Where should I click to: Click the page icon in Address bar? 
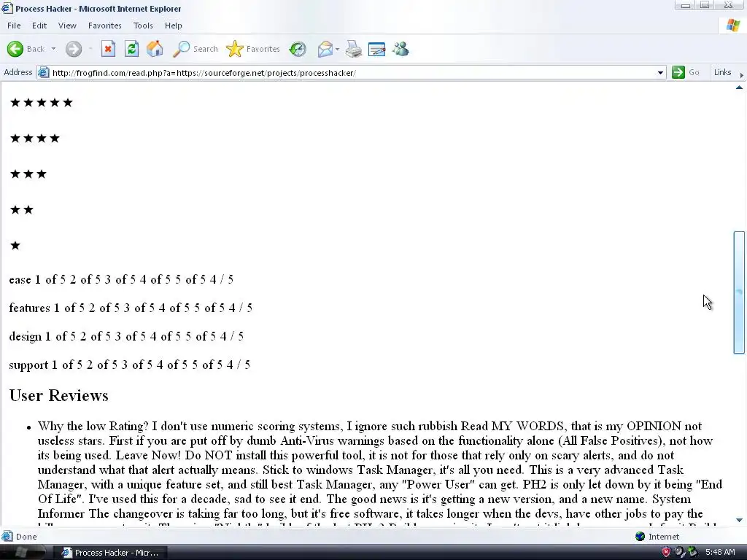click(43, 72)
